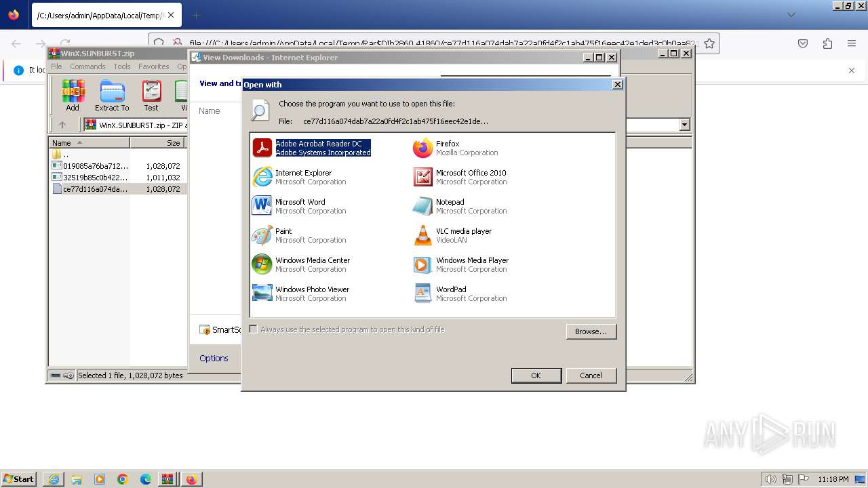Pick Microsoft Office 2010 from program list

pos(460,177)
